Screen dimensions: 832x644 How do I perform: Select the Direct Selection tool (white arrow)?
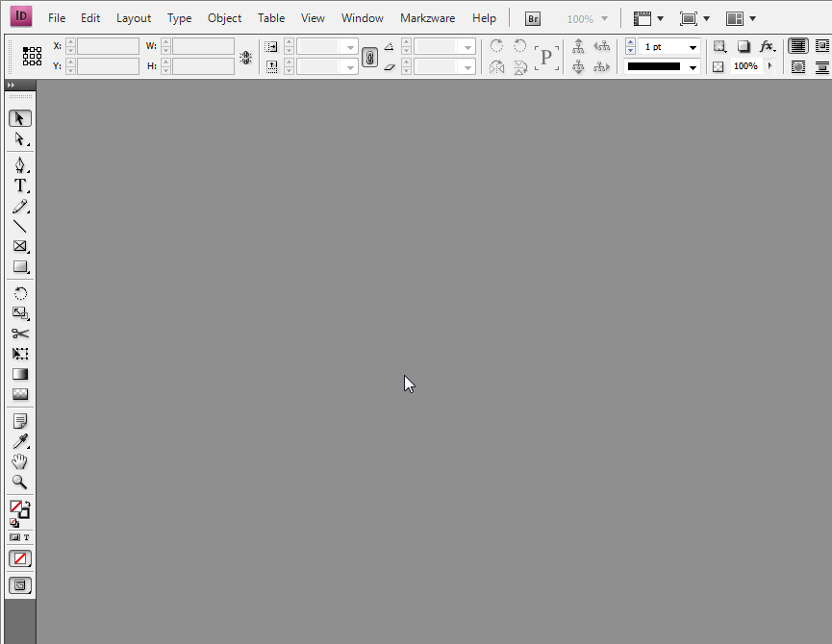coord(20,139)
